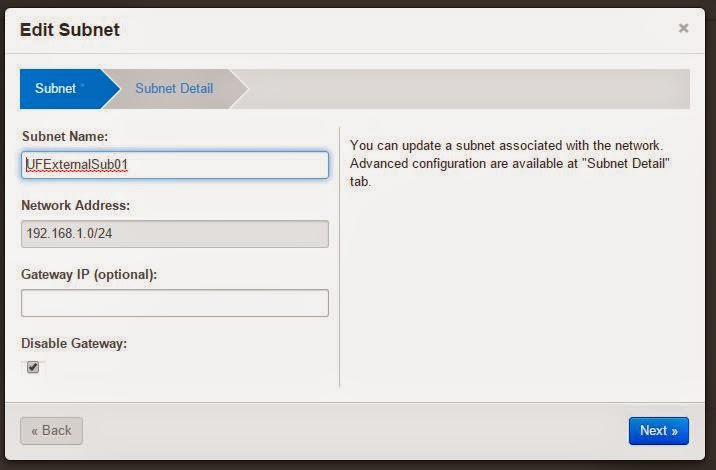Click the "Subnet Name:" label
The image size is (716, 470).
65,137
